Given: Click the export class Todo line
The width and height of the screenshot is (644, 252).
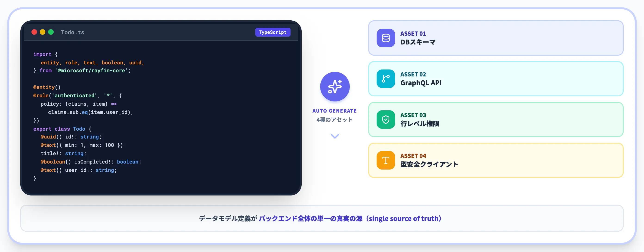Looking at the screenshot, I should click(x=62, y=129).
